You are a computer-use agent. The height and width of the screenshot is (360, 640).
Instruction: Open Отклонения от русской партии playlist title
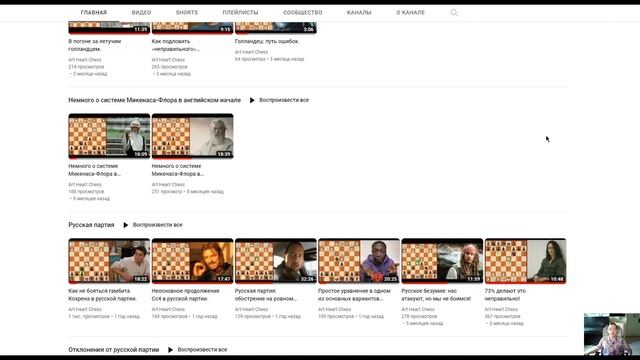(113, 350)
